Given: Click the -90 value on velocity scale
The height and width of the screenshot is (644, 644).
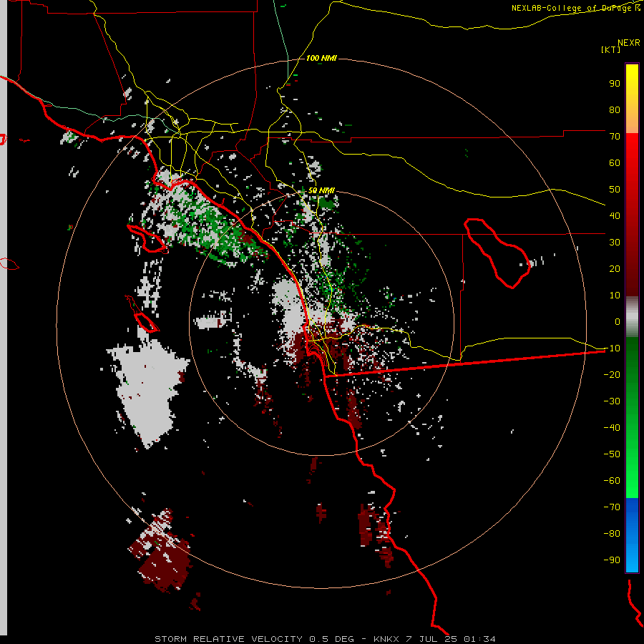Looking at the screenshot, I should click(612, 560).
